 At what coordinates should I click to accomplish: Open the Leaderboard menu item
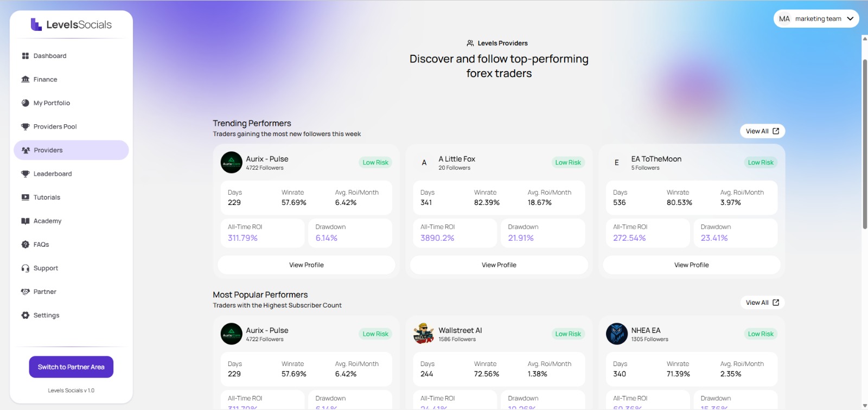click(x=53, y=174)
